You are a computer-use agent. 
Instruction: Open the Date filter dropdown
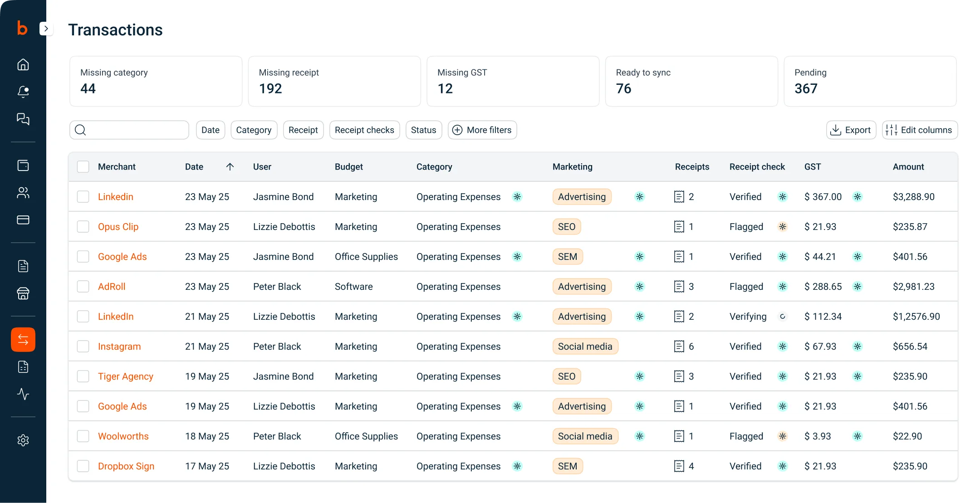(x=210, y=130)
